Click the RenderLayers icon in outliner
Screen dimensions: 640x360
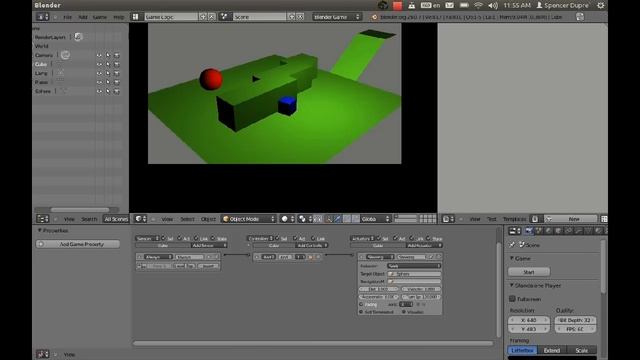point(78,37)
